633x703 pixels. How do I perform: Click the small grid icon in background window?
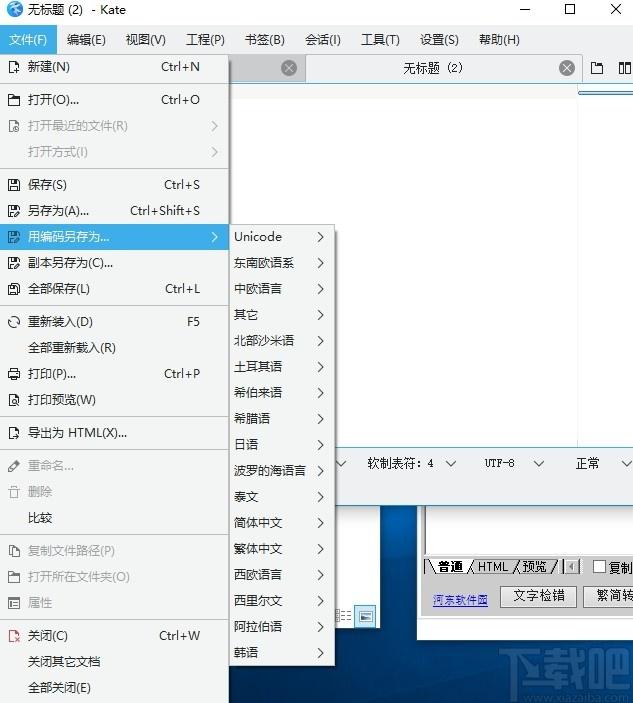tap(344, 616)
